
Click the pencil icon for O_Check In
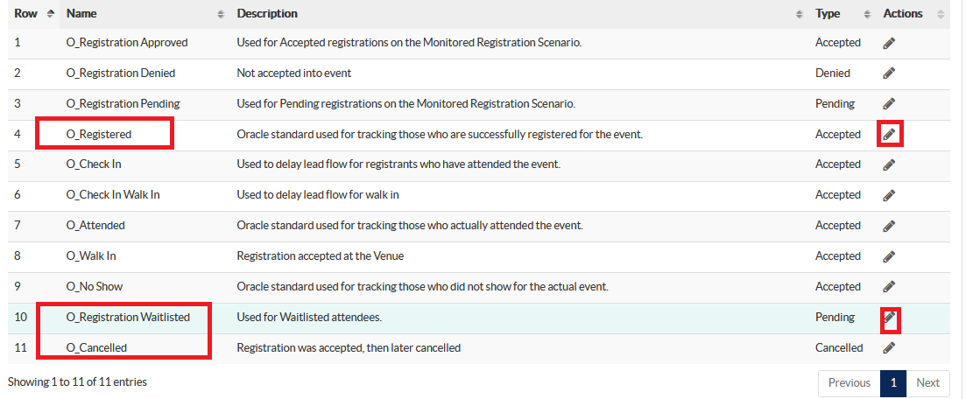click(x=889, y=164)
